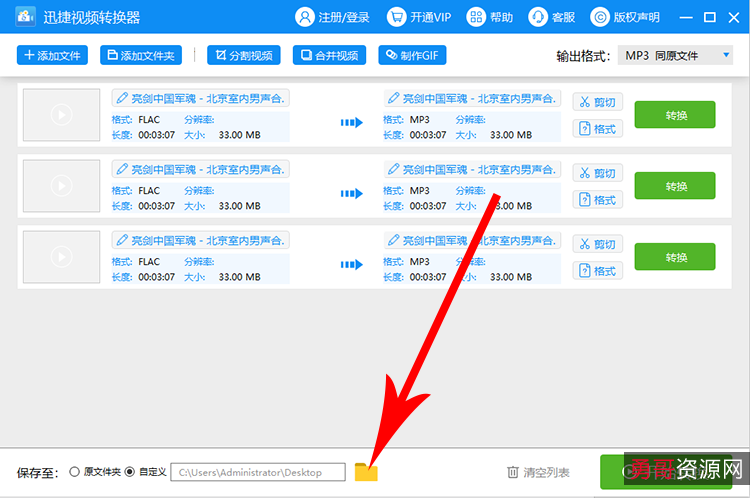
Task: Click 清空列表 trash icon
Action: tap(512, 472)
